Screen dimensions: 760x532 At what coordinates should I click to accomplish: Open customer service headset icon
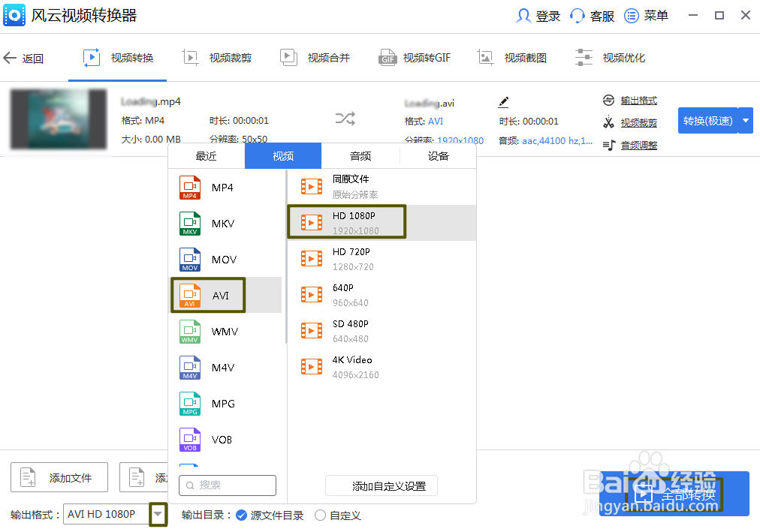click(x=577, y=16)
